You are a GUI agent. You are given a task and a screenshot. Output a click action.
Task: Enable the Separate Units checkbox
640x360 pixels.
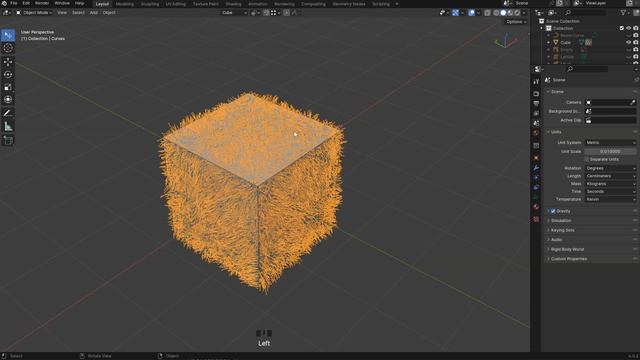pos(587,160)
